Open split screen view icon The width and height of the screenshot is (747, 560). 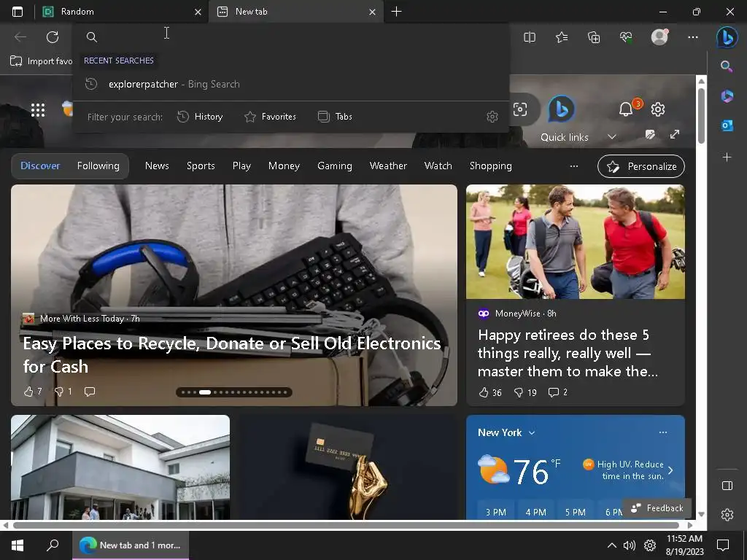[x=530, y=37]
